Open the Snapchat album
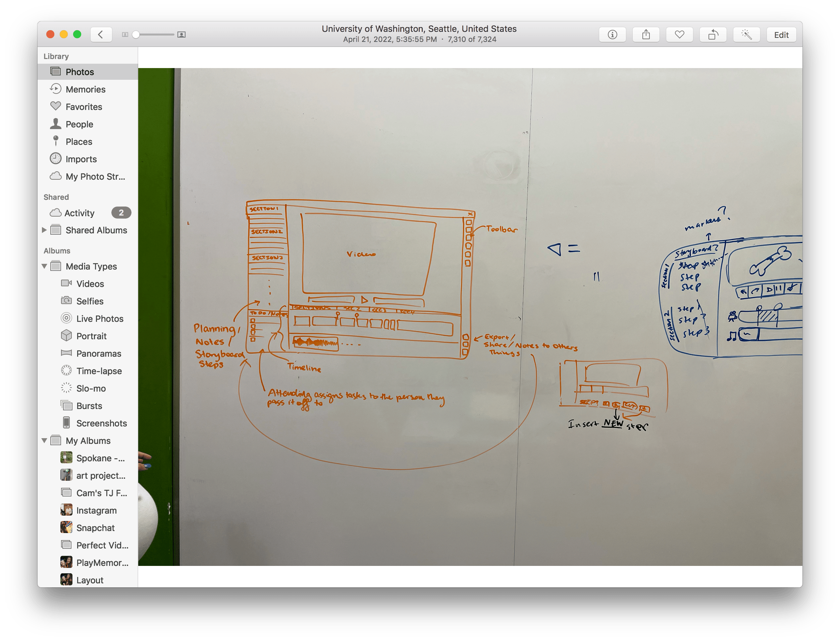This screenshot has width=840, height=641. tap(95, 528)
